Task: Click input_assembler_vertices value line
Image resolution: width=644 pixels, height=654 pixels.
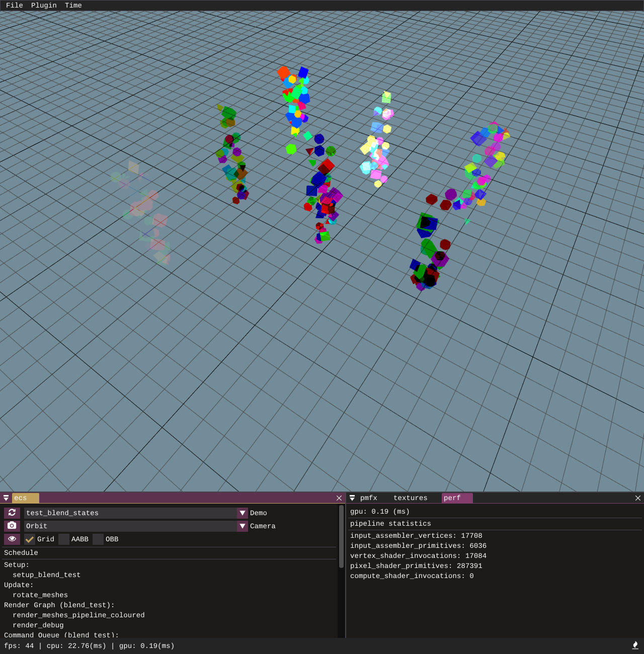Action: coord(416,536)
